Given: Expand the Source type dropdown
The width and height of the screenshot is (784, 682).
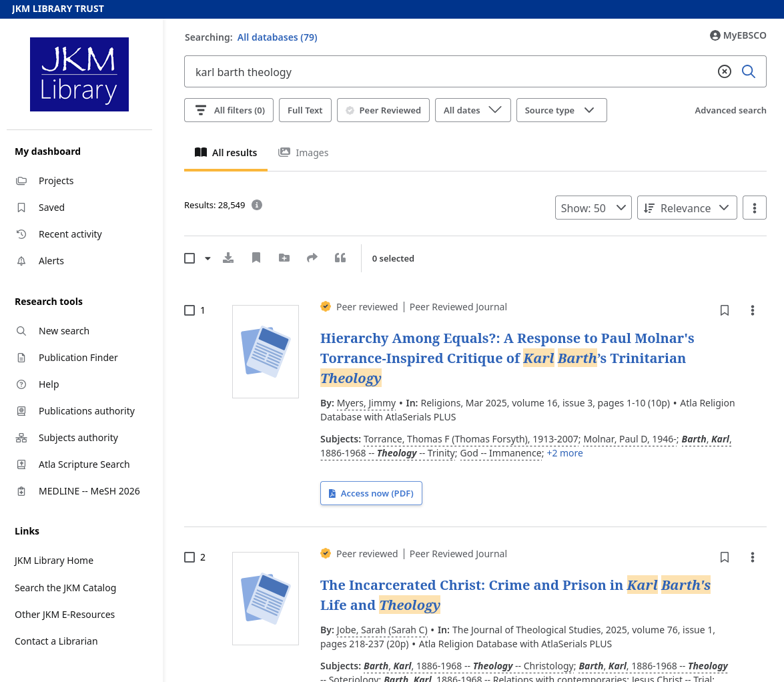Looking at the screenshot, I should [x=561, y=110].
